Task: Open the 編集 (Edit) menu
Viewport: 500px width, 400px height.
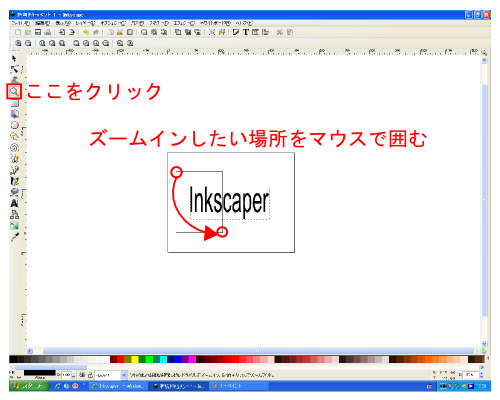Action: point(42,23)
